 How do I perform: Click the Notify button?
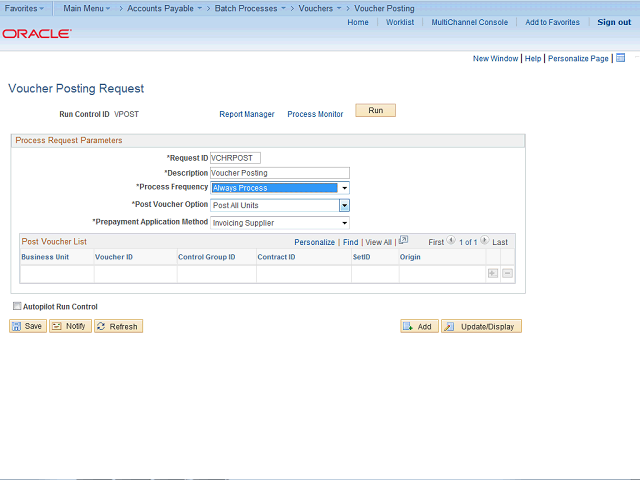coord(70,326)
